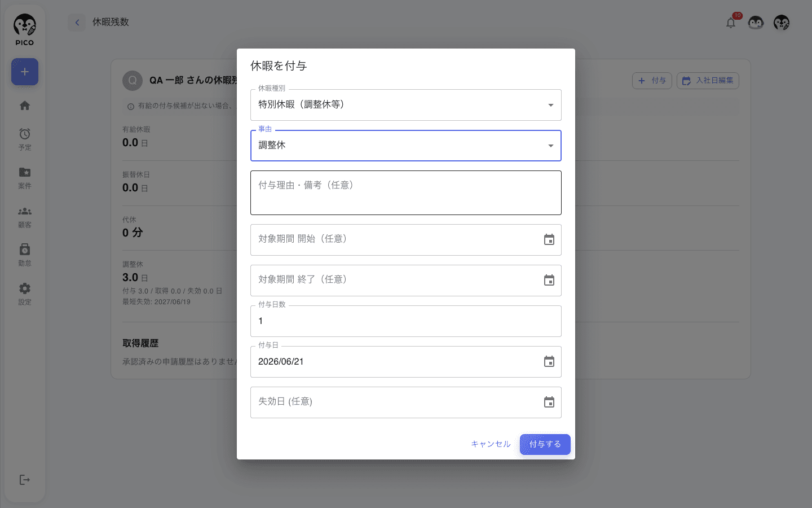The width and height of the screenshot is (812, 508).
Task: Open the 事由 dropdown showing 調整休
Action: click(x=406, y=146)
